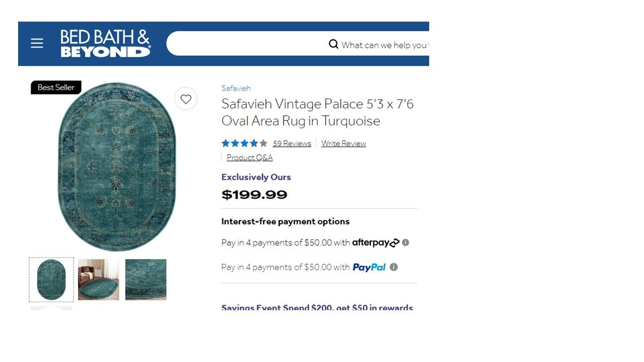Click the Bed Bath & Beyond logo
Viewport: 644px width, 362px height.
click(x=105, y=44)
